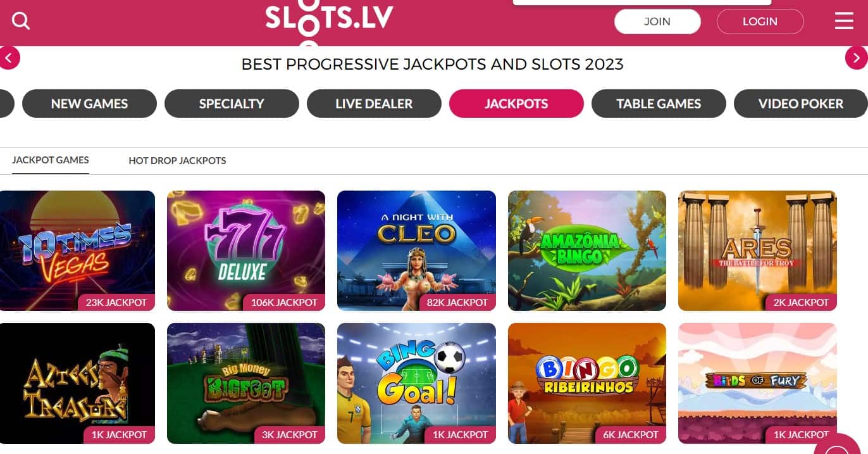The width and height of the screenshot is (868, 454).
Task: Launch the Big Money Bigfoot game
Action: (246, 383)
